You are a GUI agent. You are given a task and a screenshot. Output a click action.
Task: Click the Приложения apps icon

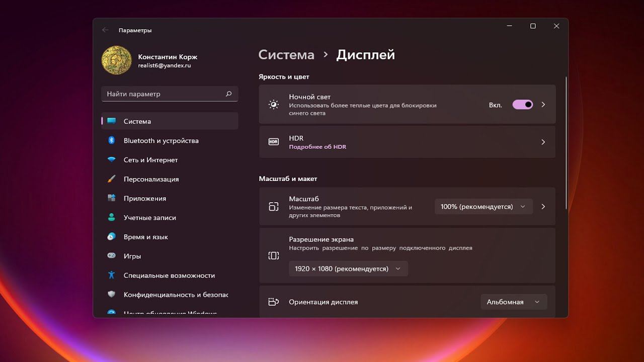point(112,198)
